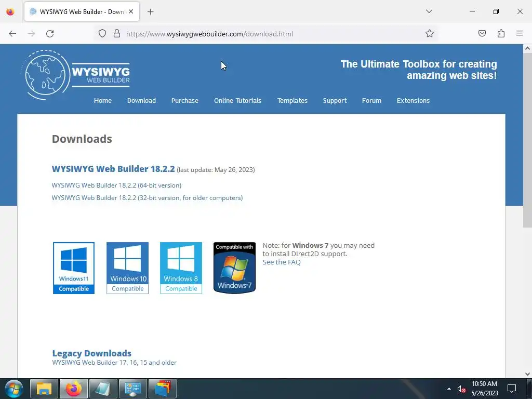532x399 pixels.
Task: Open Online Tutorials in the navigation
Action: click(x=237, y=100)
